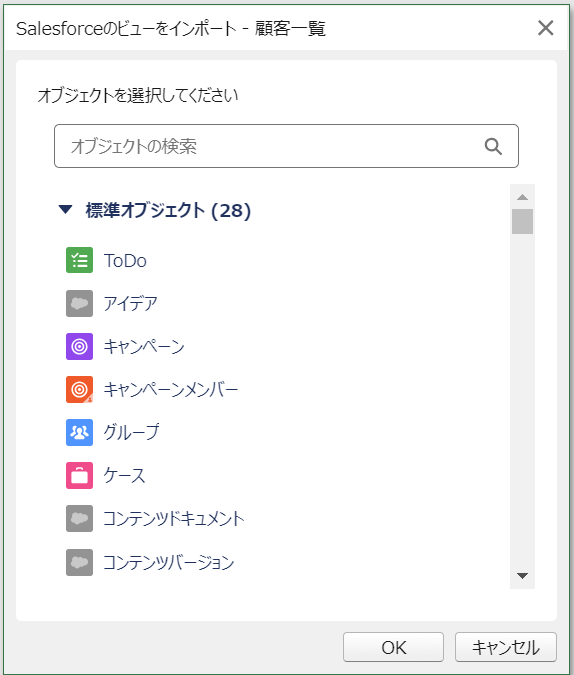
Task: Focus the オブジェクトの検索 input field
Action: pos(286,146)
